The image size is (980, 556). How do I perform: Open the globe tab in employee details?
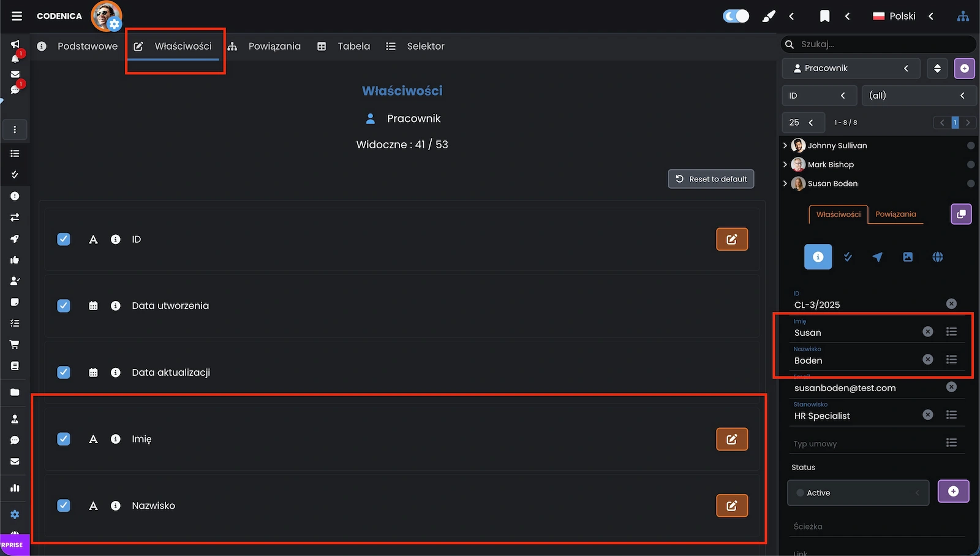[x=937, y=257]
